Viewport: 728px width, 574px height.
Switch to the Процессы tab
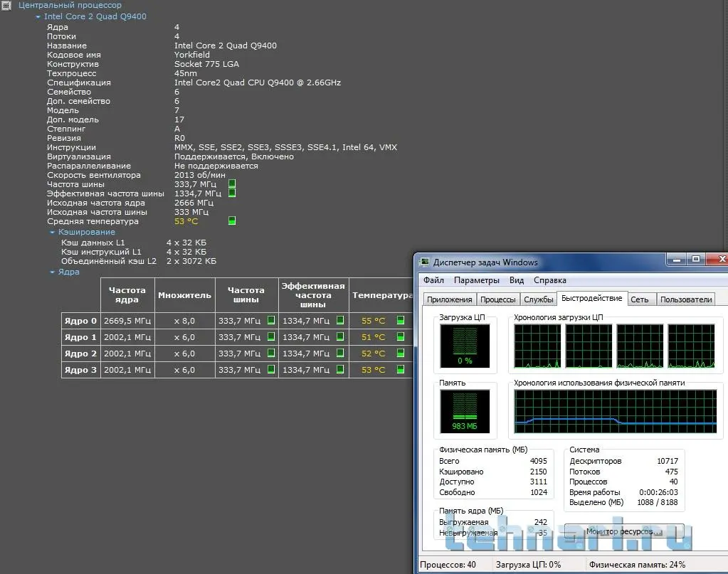tap(497, 299)
